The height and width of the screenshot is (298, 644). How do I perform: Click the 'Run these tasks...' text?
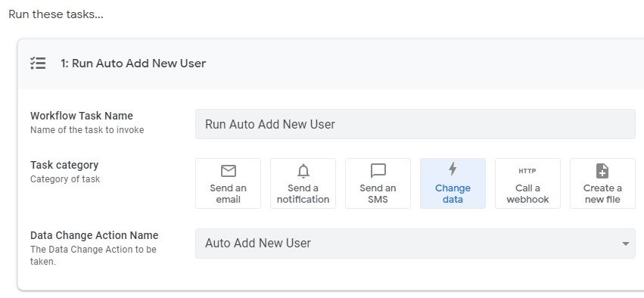pos(56,14)
